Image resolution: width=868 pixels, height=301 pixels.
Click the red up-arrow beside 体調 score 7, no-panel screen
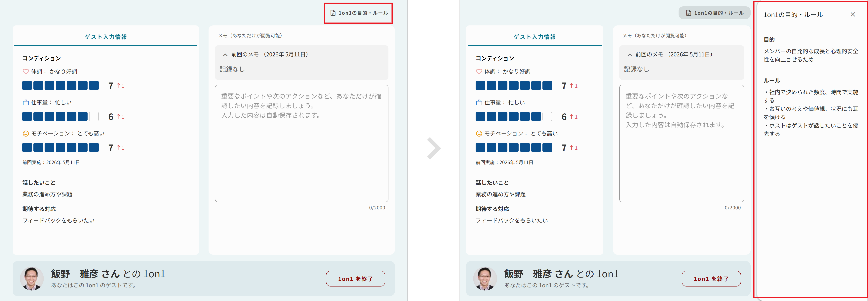[x=118, y=85]
